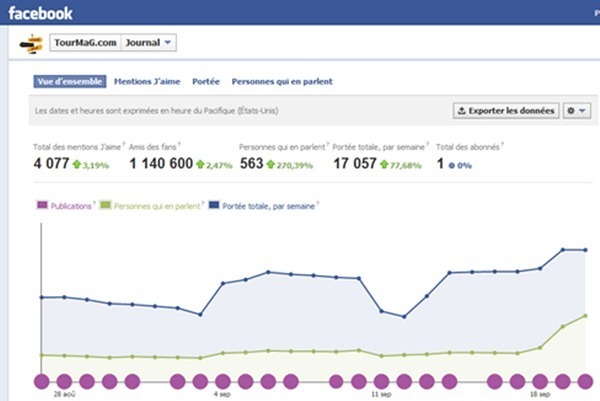Viewport: 600px width, 401px height.
Task: Open the Portée tab
Action: coord(205,82)
